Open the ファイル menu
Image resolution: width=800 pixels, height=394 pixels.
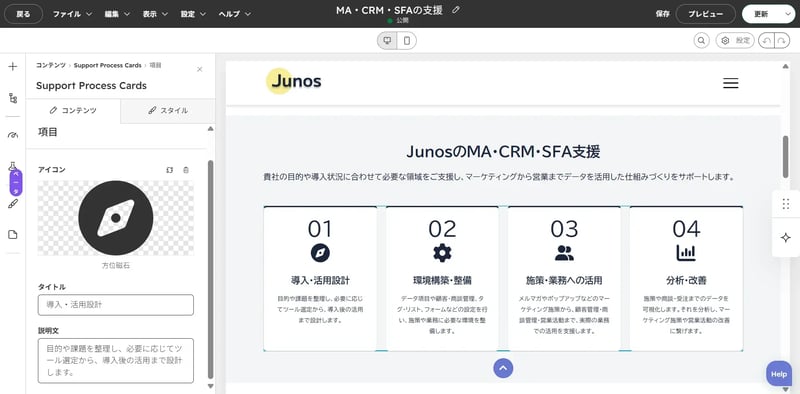[72, 14]
